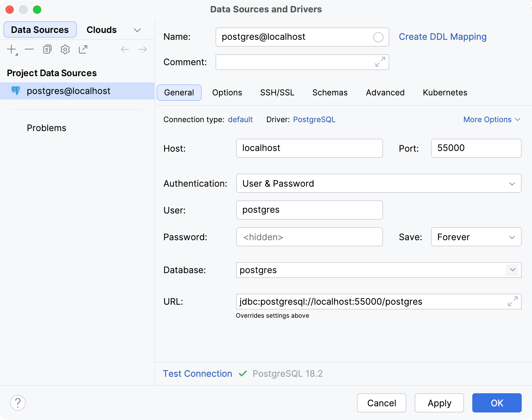Duplicate the postgres@localhost data source
This screenshot has width=532, height=420.
47,49
